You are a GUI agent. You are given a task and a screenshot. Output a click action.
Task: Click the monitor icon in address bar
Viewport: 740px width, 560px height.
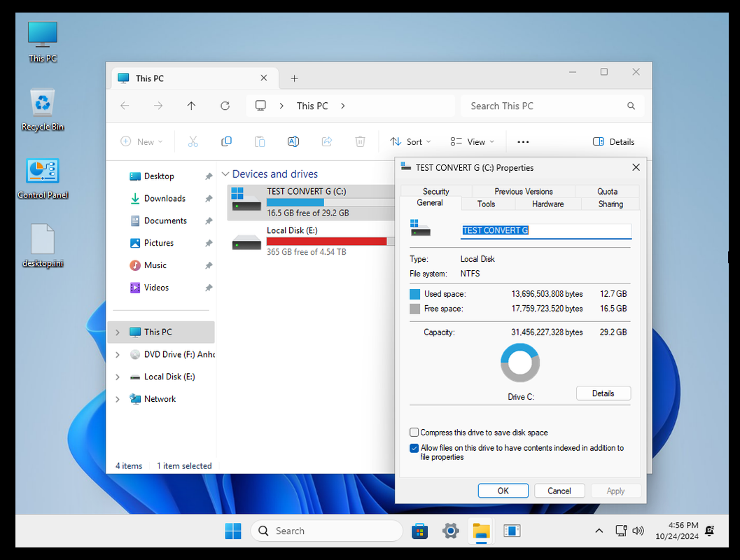click(x=260, y=105)
